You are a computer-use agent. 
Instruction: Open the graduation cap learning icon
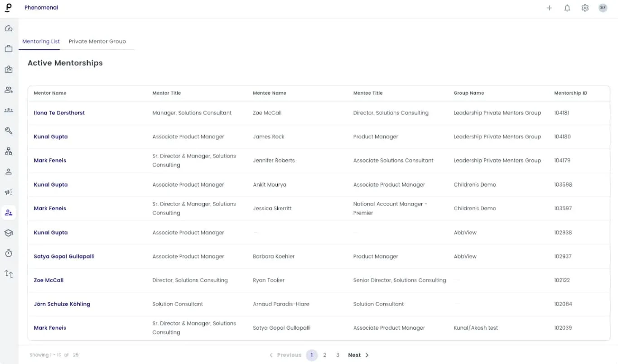[x=9, y=233]
